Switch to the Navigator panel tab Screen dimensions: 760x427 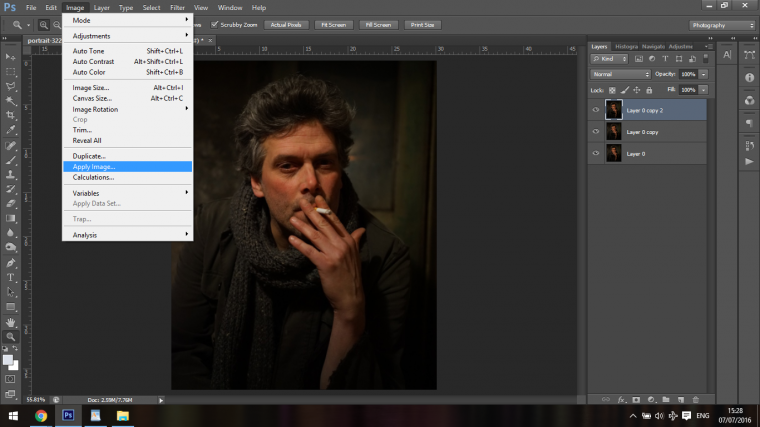pyautogui.click(x=653, y=47)
